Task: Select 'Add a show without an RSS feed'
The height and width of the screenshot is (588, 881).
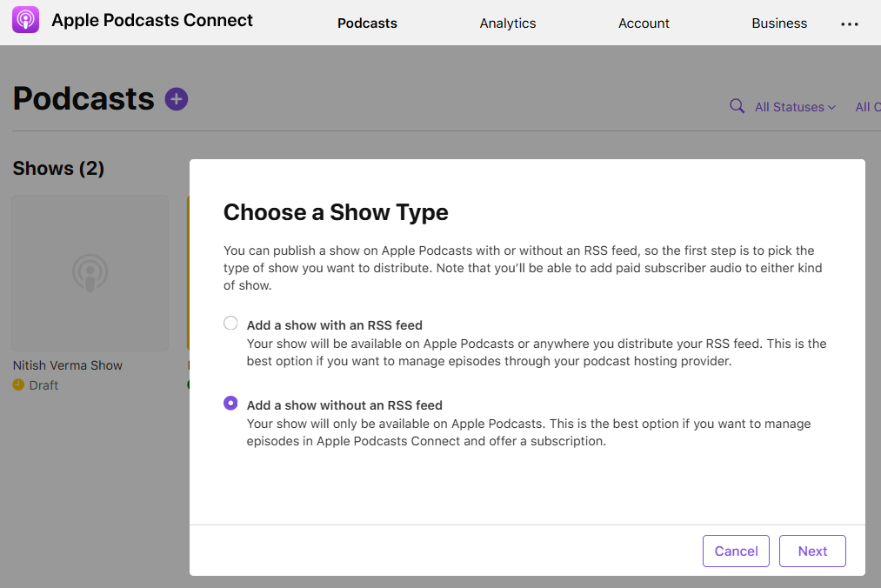Action: 230,403
